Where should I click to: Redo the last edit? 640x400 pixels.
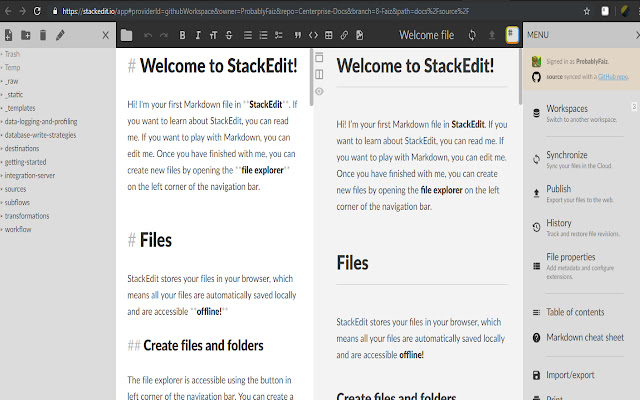[x=164, y=35]
